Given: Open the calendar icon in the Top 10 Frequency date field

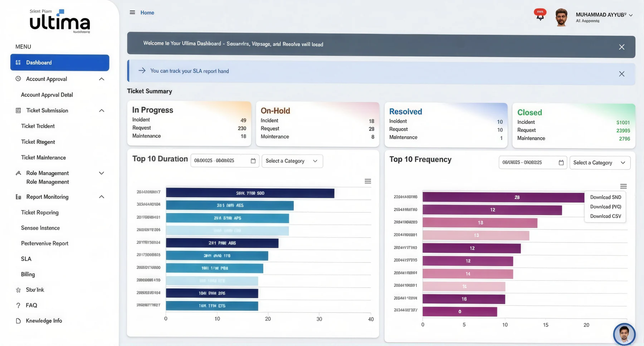Looking at the screenshot, I should click(x=561, y=162).
